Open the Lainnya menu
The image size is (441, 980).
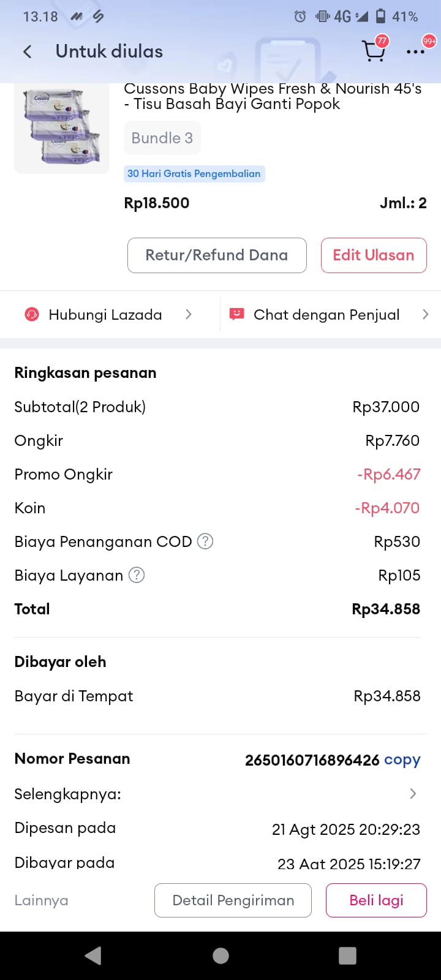tap(41, 900)
